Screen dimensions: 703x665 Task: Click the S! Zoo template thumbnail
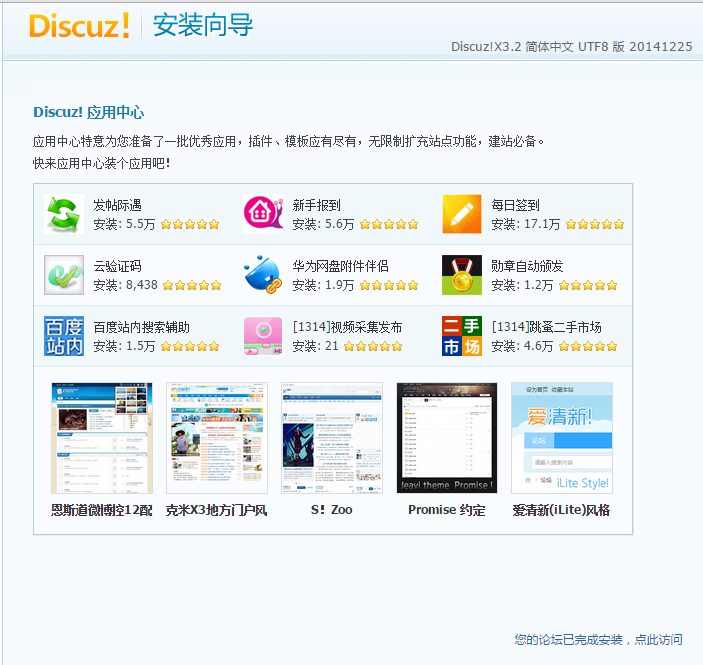click(331, 438)
